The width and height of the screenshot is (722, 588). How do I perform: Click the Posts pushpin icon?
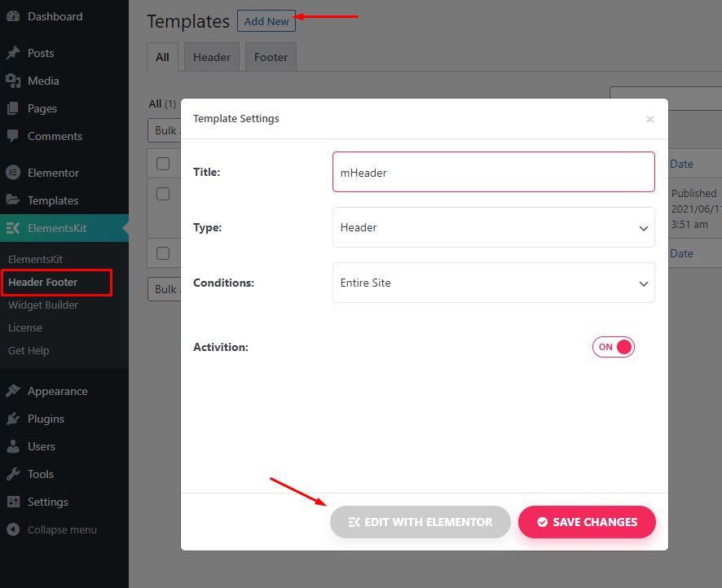tap(13, 53)
